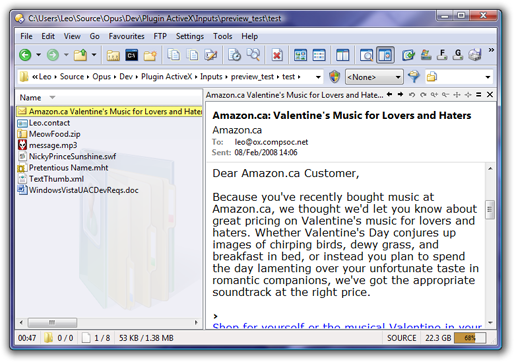
Task: Open the folder favorites dropdown at right
Action: (488, 77)
